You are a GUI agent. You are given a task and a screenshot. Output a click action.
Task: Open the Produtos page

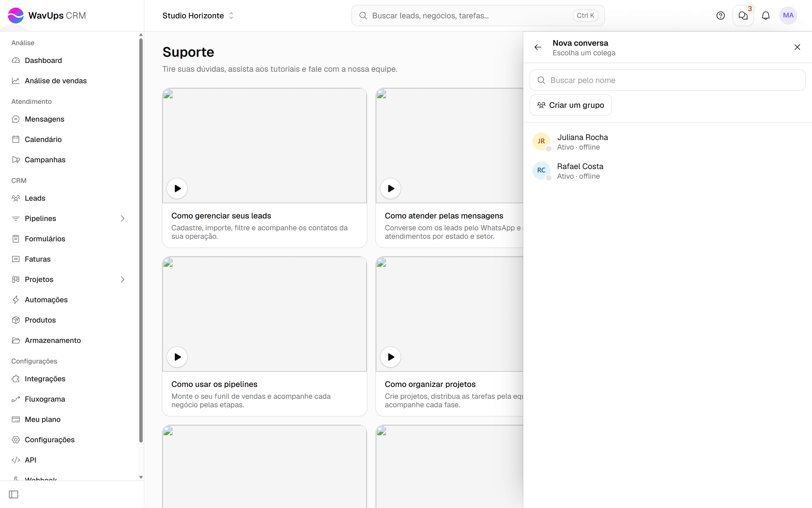(x=69, y=320)
